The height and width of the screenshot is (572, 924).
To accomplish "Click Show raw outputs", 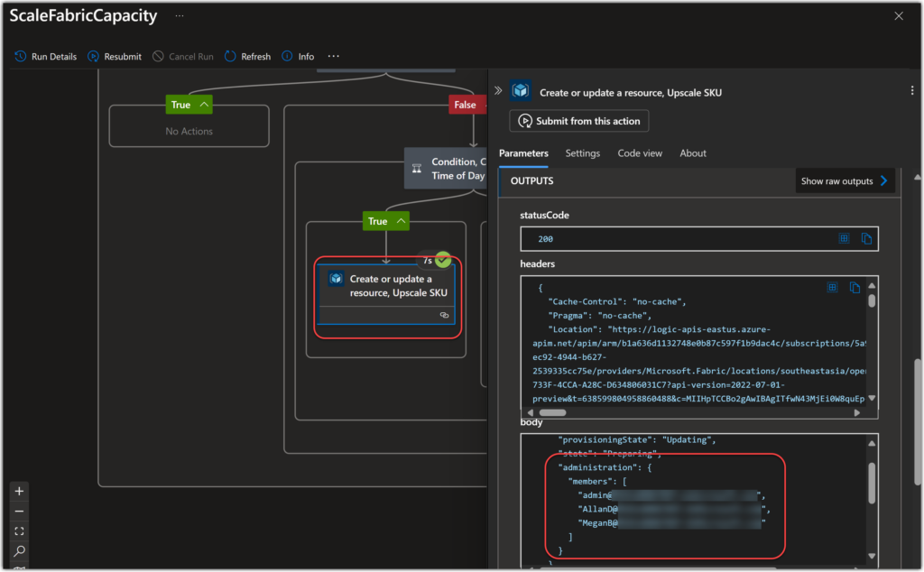I will [845, 180].
